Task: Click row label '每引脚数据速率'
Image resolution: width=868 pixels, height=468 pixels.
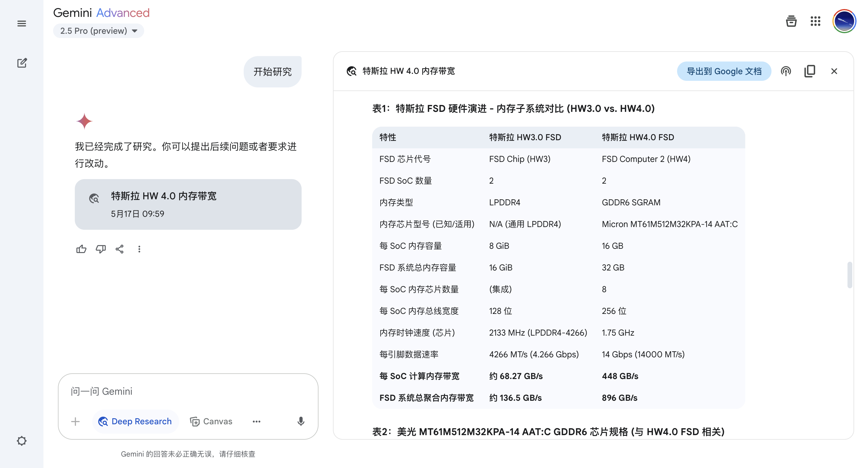Action: tap(409, 354)
